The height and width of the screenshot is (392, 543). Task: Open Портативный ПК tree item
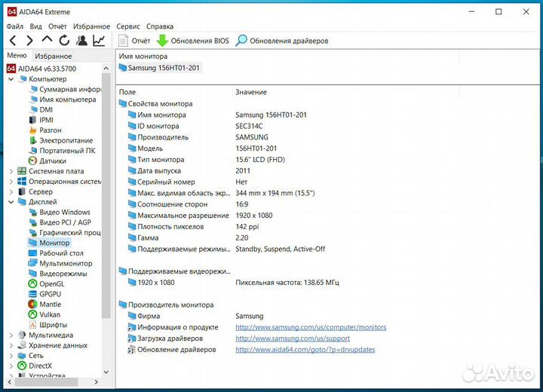(x=63, y=151)
